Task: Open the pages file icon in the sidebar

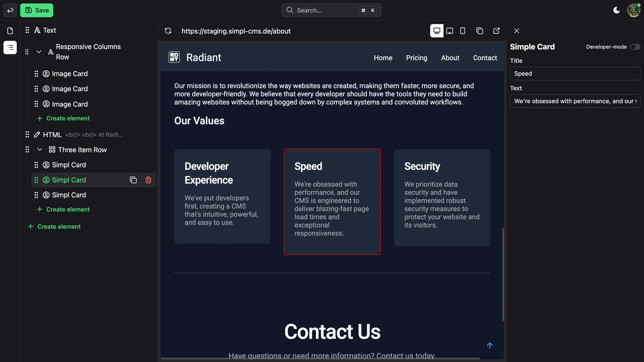Action: [x=10, y=31]
